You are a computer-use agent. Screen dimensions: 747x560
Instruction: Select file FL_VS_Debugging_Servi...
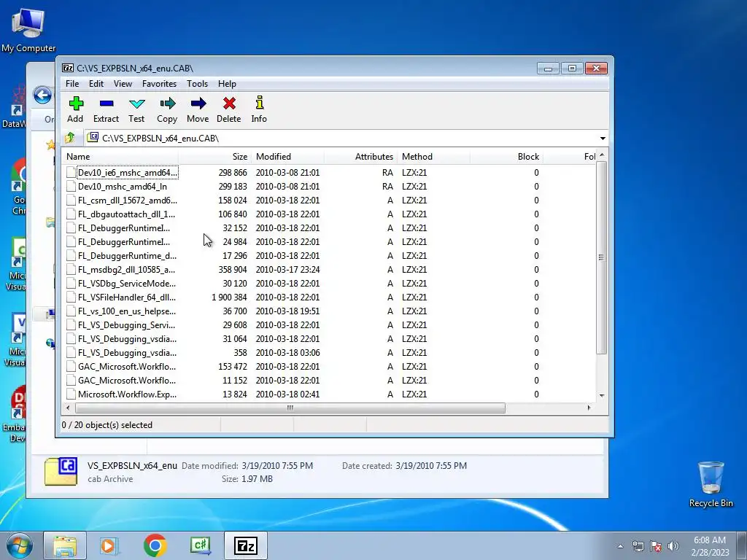pos(126,324)
